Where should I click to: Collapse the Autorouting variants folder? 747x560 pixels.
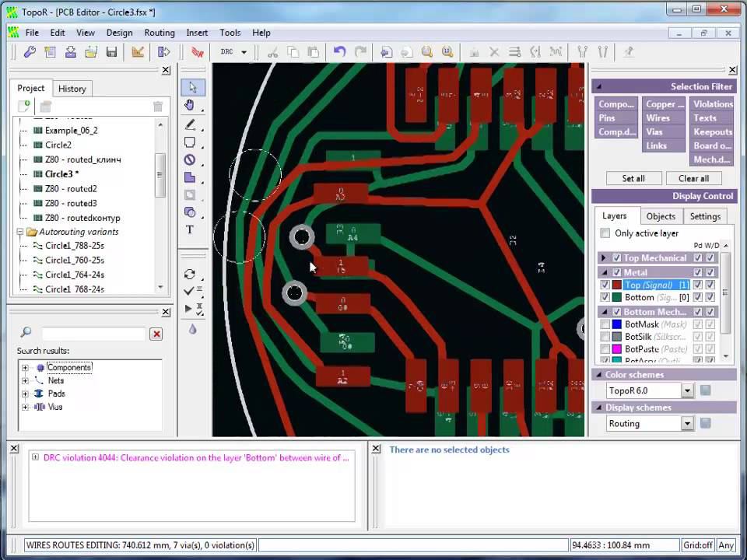pyautogui.click(x=20, y=232)
